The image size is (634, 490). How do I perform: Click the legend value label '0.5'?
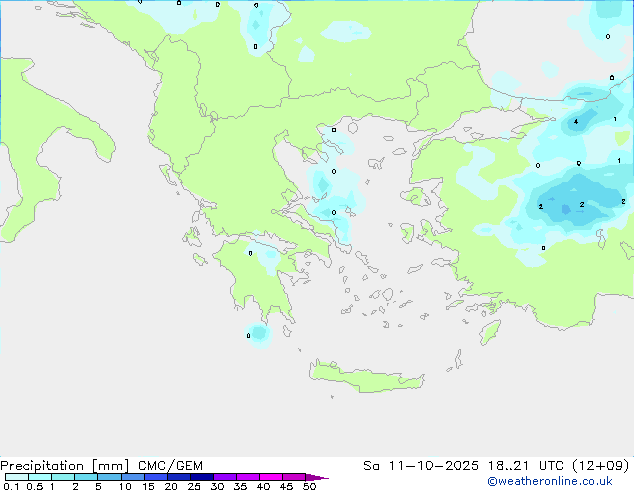35,486
